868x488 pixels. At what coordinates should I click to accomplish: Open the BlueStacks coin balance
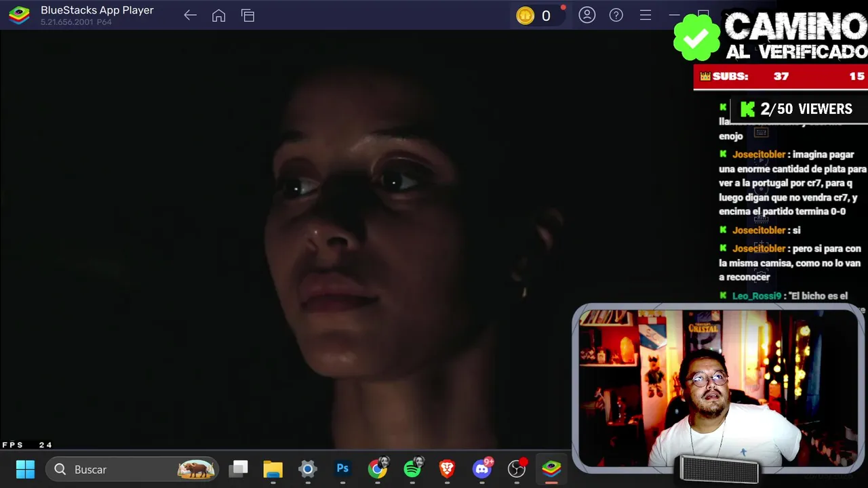(x=534, y=16)
